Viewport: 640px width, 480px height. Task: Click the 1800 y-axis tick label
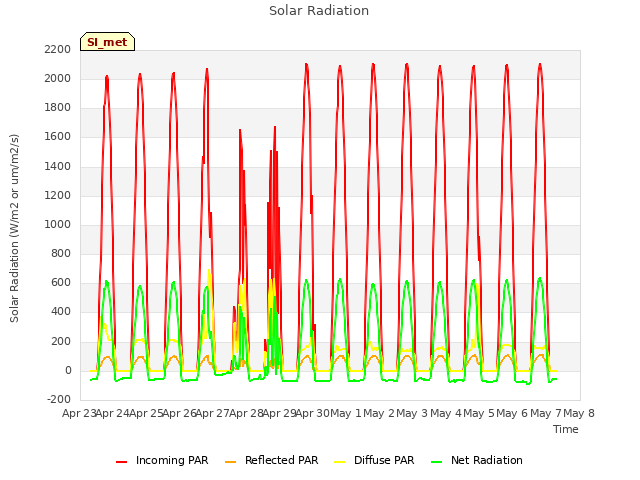[x=58, y=108]
